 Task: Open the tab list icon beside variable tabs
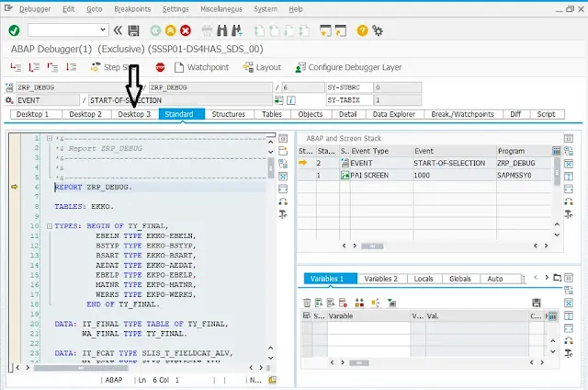click(558, 278)
